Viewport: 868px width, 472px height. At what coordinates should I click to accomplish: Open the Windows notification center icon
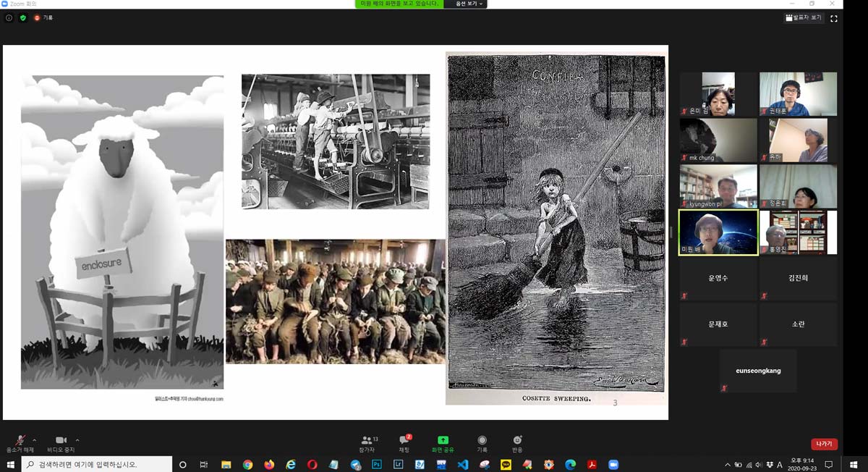pyautogui.click(x=829, y=464)
